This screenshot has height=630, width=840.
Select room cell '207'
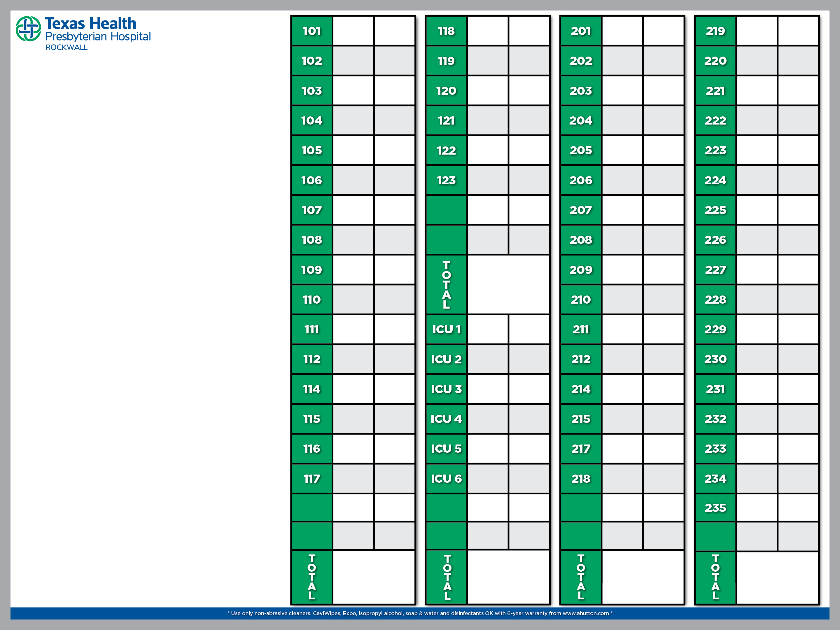pyautogui.click(x=581, y=210)
